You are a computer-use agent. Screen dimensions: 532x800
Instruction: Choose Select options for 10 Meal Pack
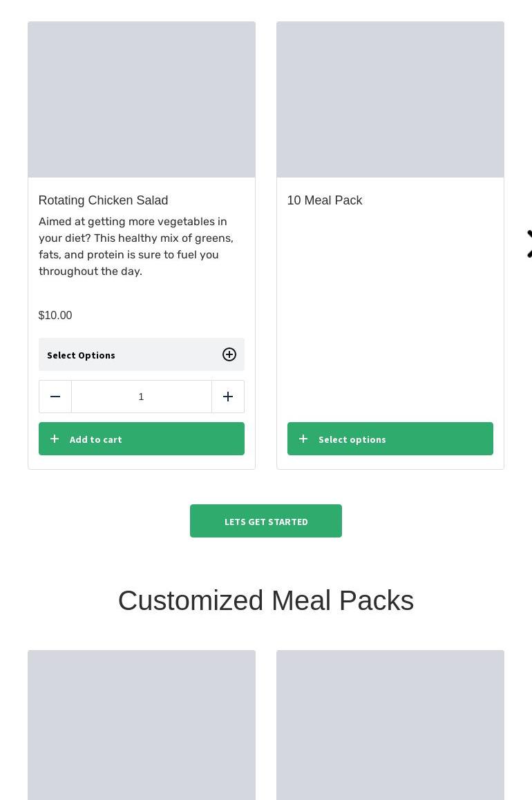(x=390, y=439)
